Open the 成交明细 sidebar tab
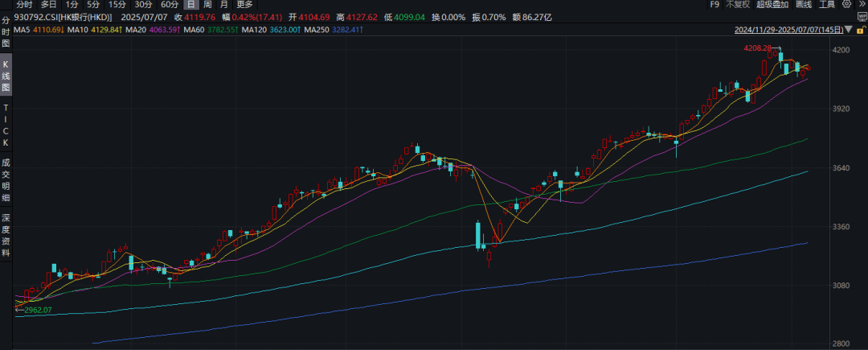This screenshot has width=868, height=350. tap(6, 180)
